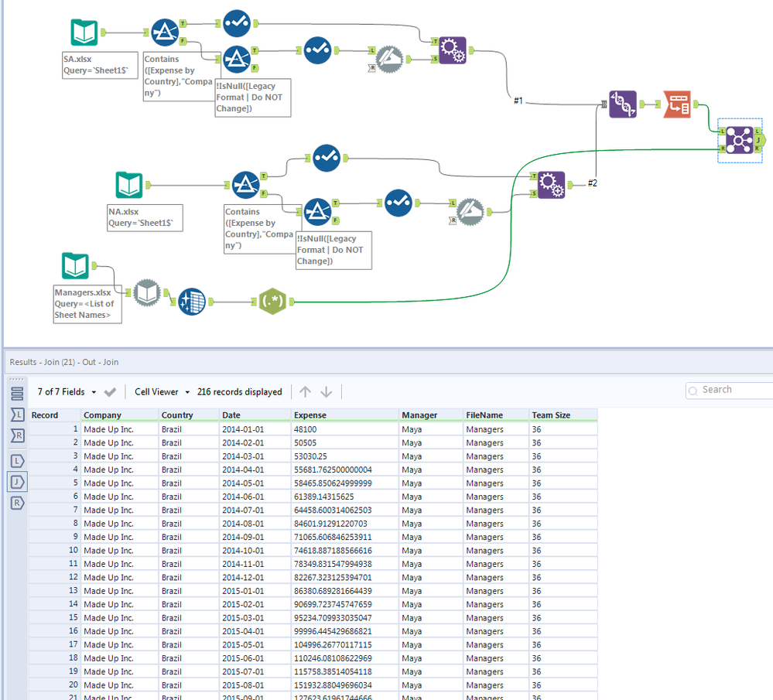Screen dimensions: 773x700
Task: Select the Managers.xlsx List of Sheet Names annotation
Action: (87, 304)
